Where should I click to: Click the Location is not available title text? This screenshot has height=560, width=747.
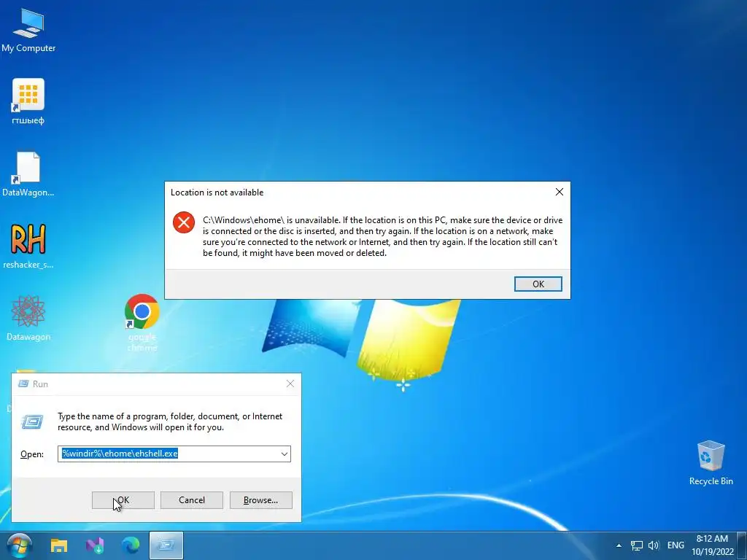(217, 192)
